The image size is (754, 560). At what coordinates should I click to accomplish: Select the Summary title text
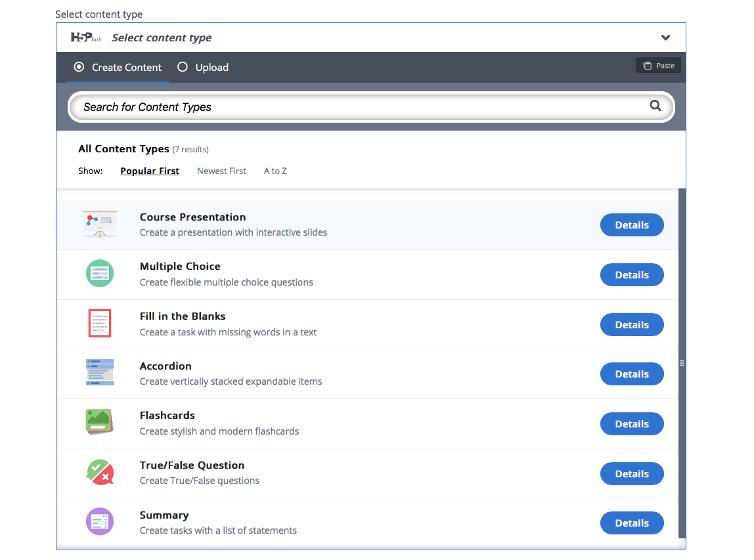coord(164,515)
